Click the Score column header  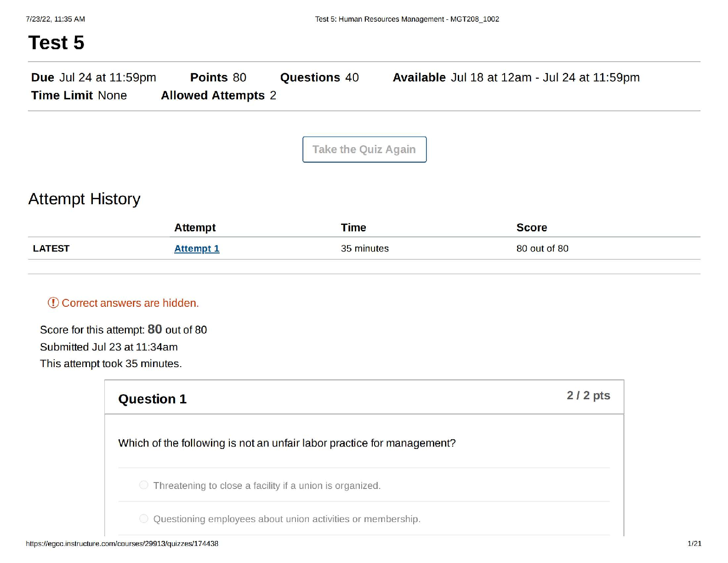[x=531, y=228]
